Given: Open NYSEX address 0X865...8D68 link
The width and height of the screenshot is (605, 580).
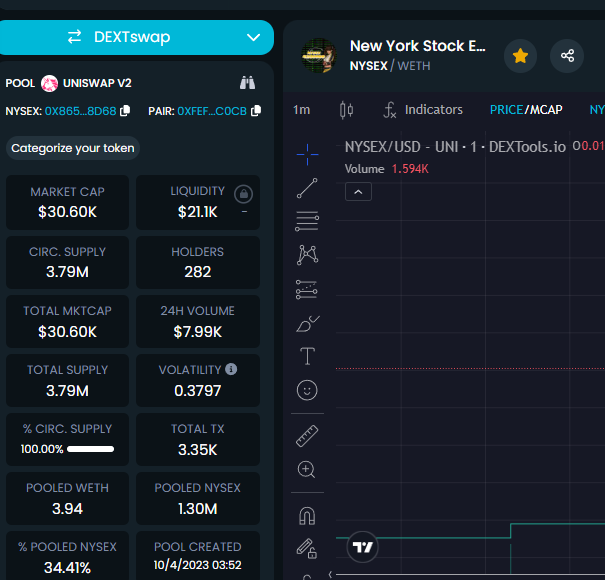Looking at the screenshot, I should (80, 111).
